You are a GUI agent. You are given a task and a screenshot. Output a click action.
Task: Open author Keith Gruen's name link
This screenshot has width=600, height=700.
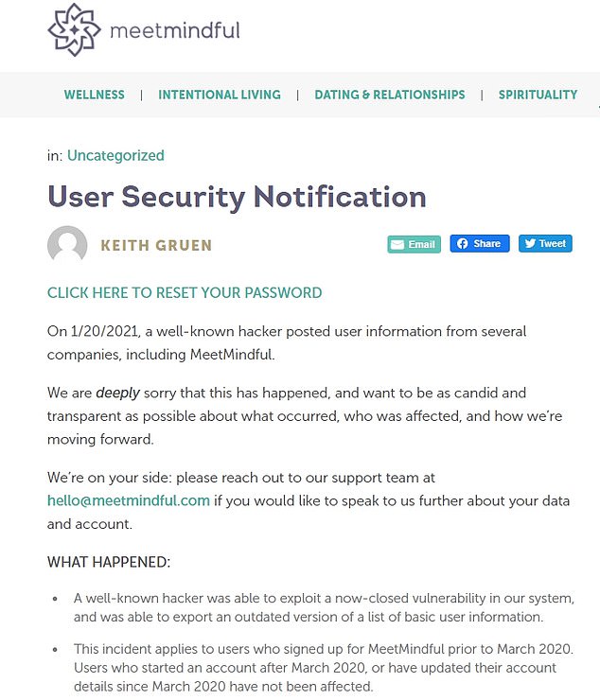click(x=156, y=246)
